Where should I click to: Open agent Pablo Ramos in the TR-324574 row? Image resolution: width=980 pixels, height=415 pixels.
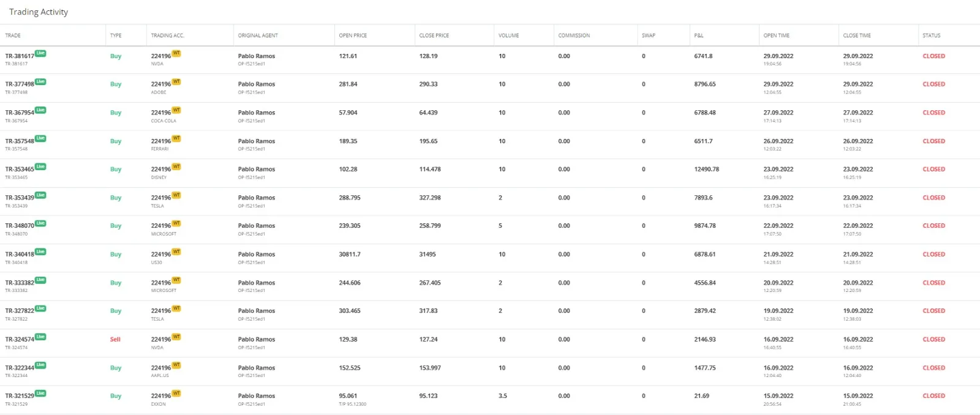[257, 340]
